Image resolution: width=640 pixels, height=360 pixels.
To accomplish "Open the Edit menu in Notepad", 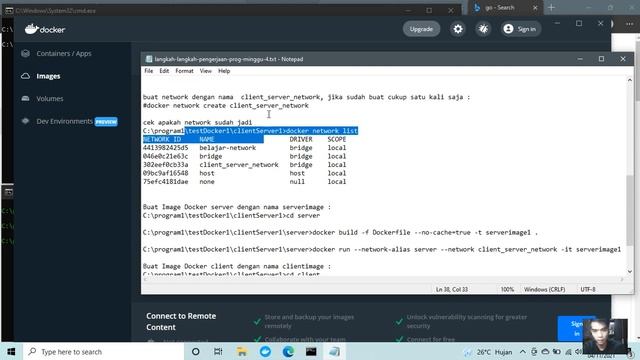I will (x=164, y=71).
